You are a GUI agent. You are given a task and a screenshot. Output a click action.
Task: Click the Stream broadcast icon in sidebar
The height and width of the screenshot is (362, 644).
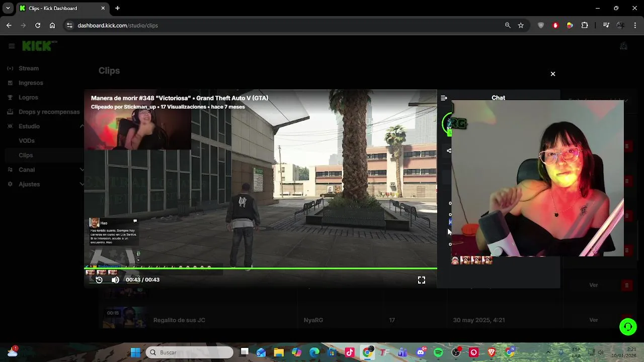(10, 68)
